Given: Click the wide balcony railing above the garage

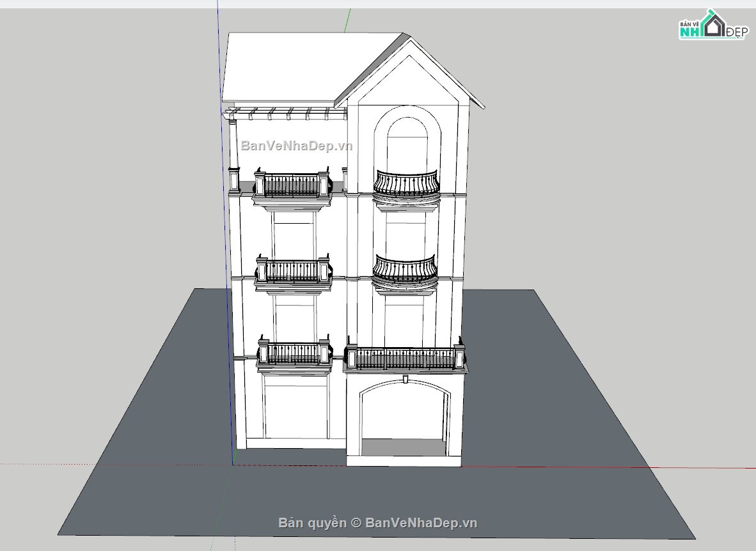Looking at the screenshot, I should (404, 359).
